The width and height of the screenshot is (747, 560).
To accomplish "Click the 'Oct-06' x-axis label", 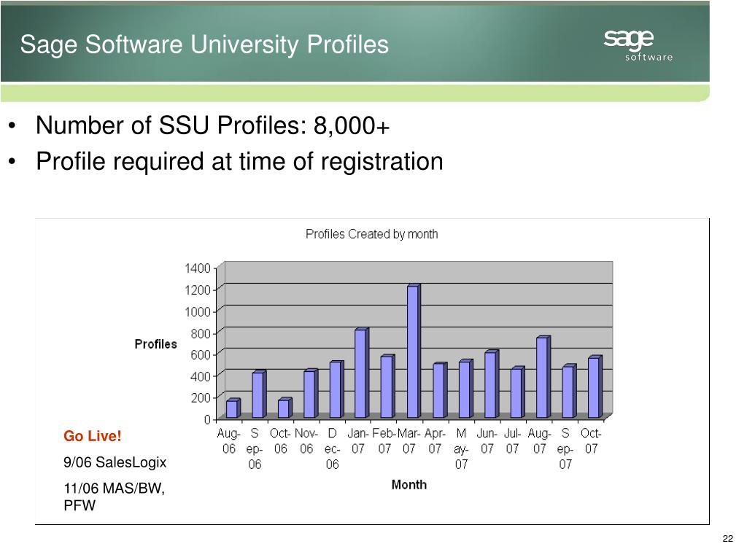I will click(280, 441).
